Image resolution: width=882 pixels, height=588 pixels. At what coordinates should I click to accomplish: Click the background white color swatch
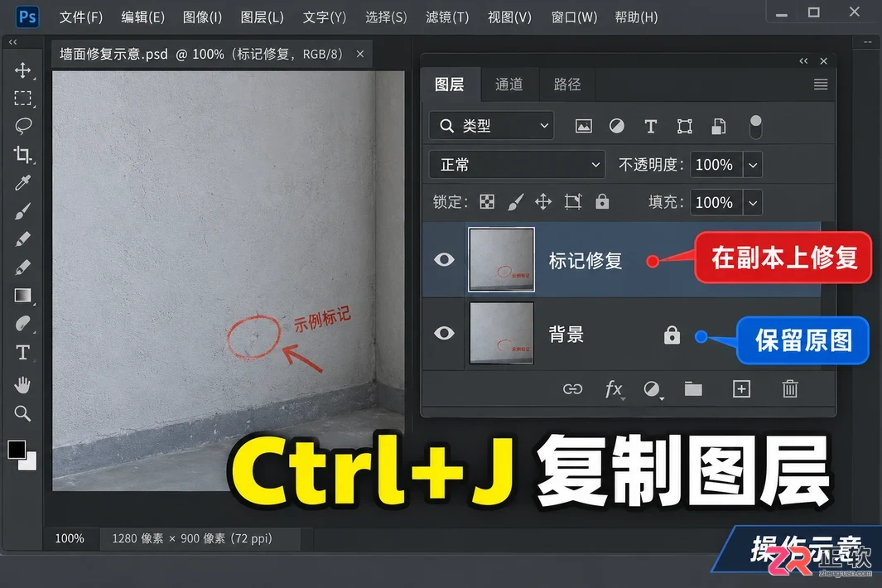[29, 463]
